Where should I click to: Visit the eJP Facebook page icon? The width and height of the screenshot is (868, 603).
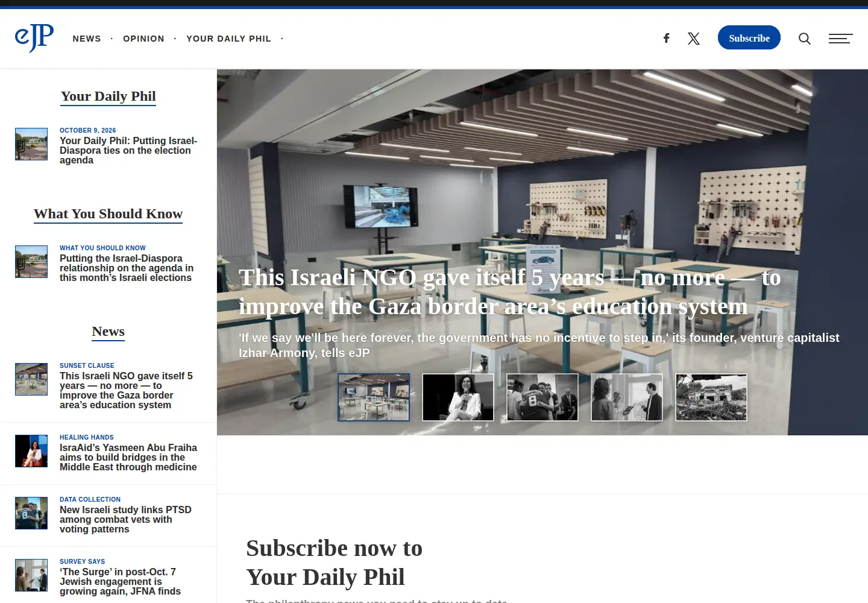point(667,38)
